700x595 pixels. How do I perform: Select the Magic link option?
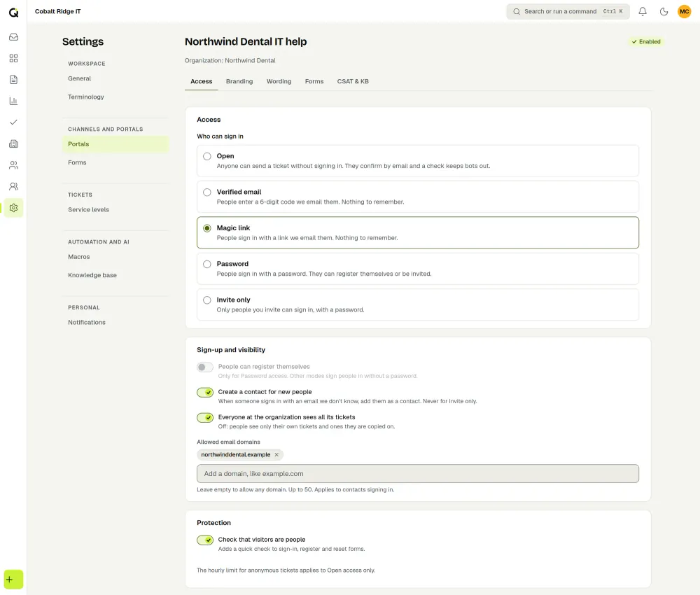(418, 232)
